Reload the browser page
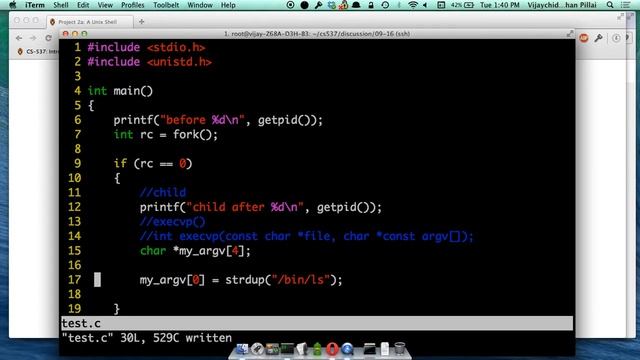This screenshot has width=640, height=360. pyautogui.click(x=48, y=38)
